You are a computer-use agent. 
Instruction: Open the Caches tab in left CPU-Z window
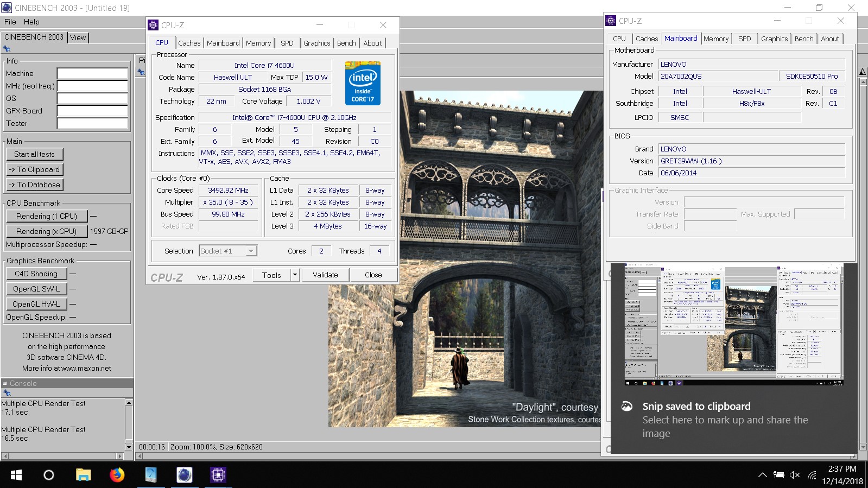pos(189,43)
